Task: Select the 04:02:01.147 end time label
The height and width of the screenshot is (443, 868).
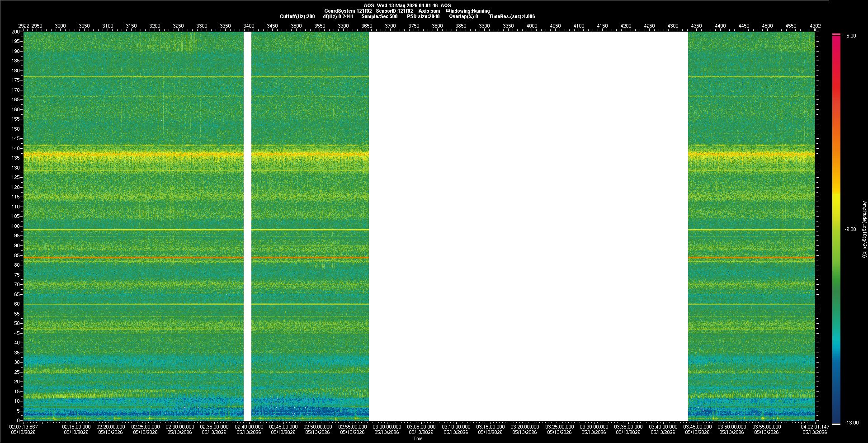Action: click(x=815, y=427)
